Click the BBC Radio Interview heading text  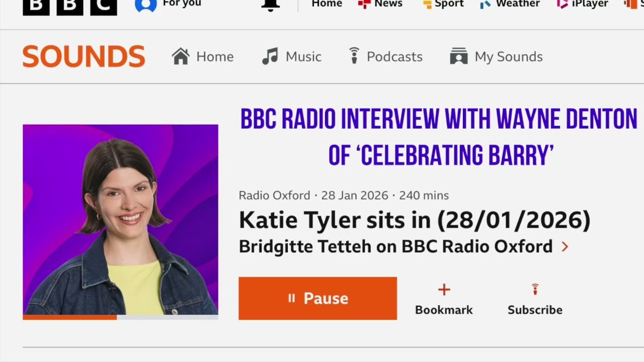439,137
